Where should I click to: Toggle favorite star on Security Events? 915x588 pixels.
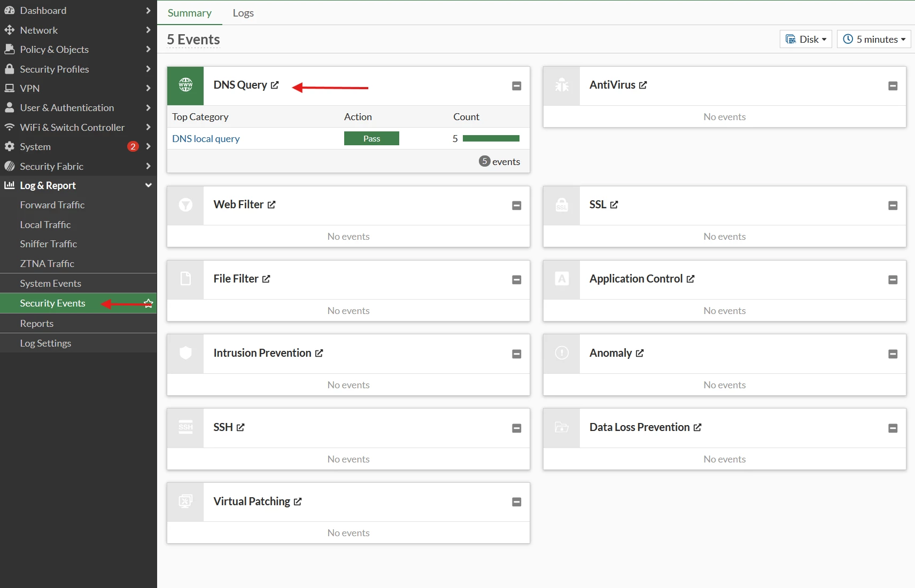coord(149,303)
